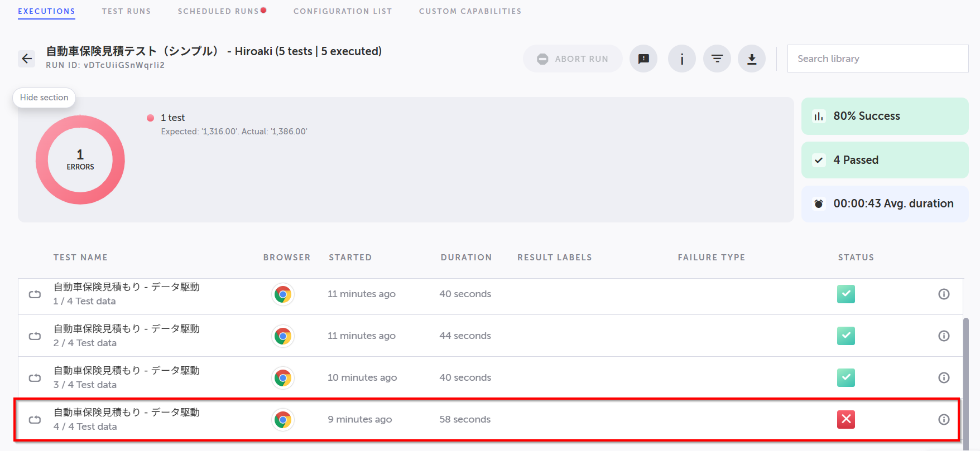980x451 pixels.
Task: Click the Browser column header
Action: coord(287,258)
